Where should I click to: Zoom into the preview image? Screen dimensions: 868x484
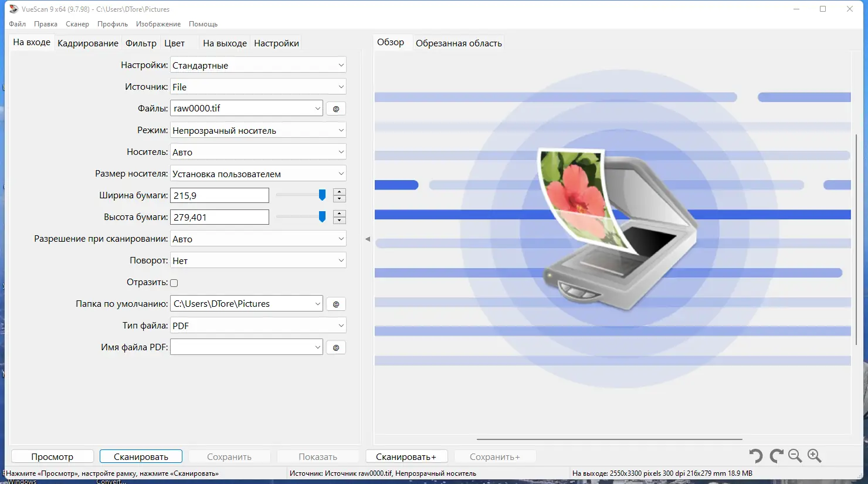815,456
